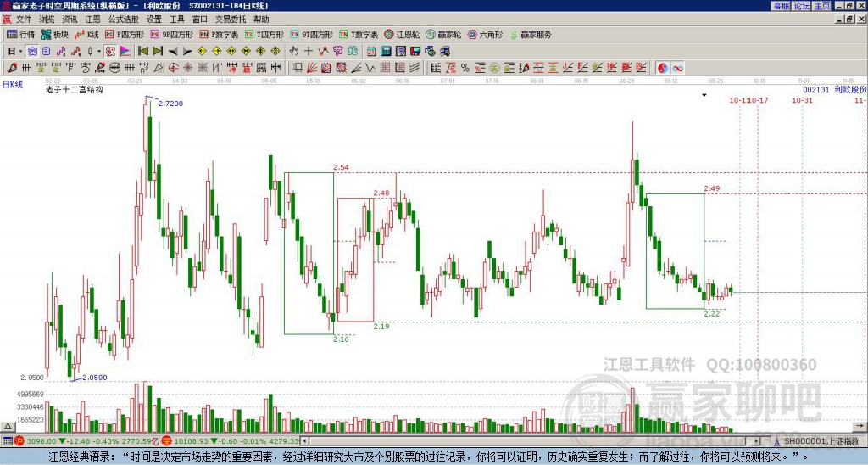The width and height of the screenshot is (868, 465).
Task: Click the red pencil drawing tool
Action: coord(12,68)
